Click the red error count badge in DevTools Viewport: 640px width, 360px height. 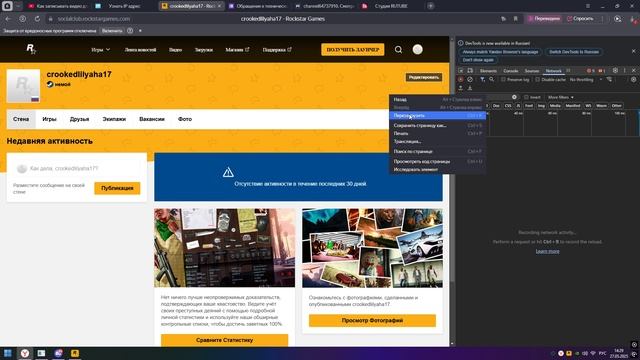[x=590, y=71]
